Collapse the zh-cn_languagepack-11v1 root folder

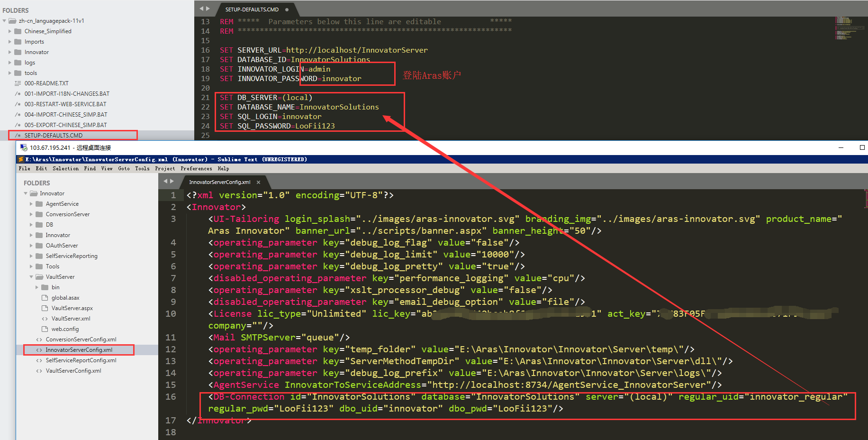[x=4, y=21]
